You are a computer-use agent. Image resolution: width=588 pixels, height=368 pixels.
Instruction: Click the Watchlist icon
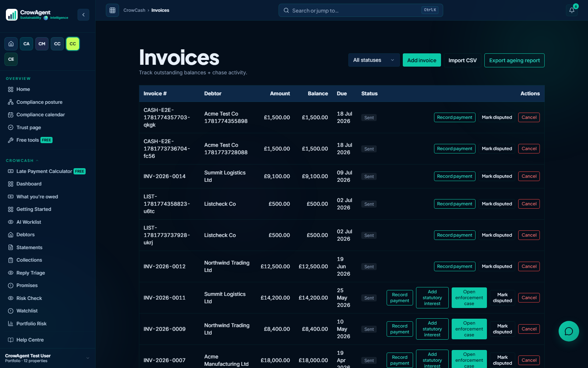tap(11, 311)
